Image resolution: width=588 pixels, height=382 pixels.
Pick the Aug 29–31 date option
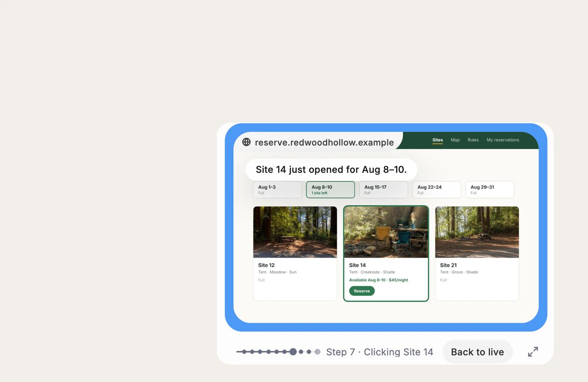coord(490,190)
